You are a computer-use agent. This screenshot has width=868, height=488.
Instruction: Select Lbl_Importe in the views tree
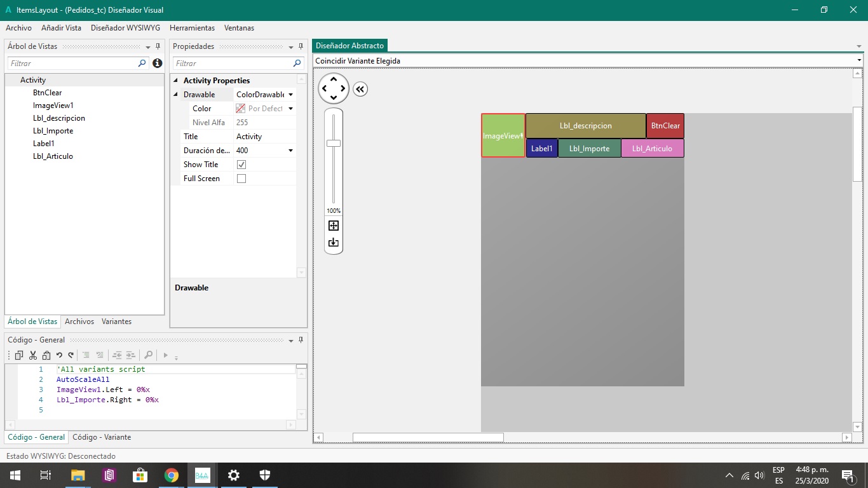53,131
